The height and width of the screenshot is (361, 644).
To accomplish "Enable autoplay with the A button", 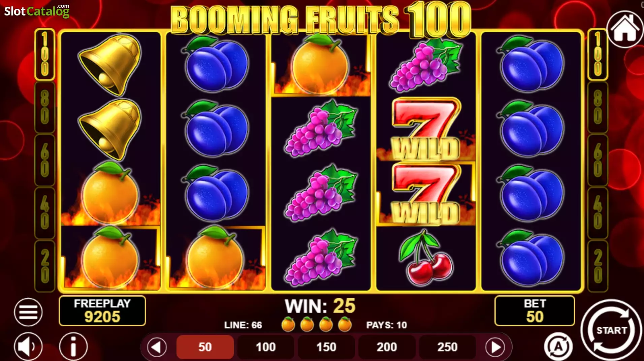I will 558,346.
